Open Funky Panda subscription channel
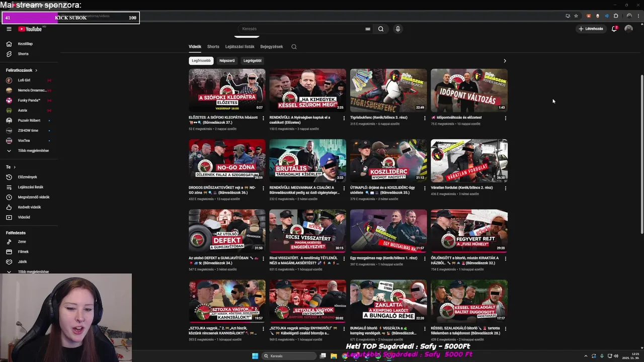 [x=29, y=100]
